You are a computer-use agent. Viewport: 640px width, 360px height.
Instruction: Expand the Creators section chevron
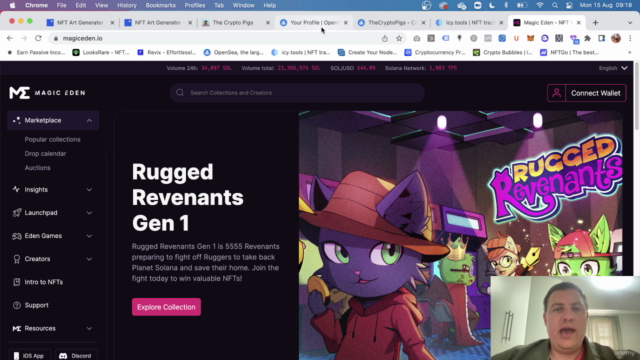point(89,259)
